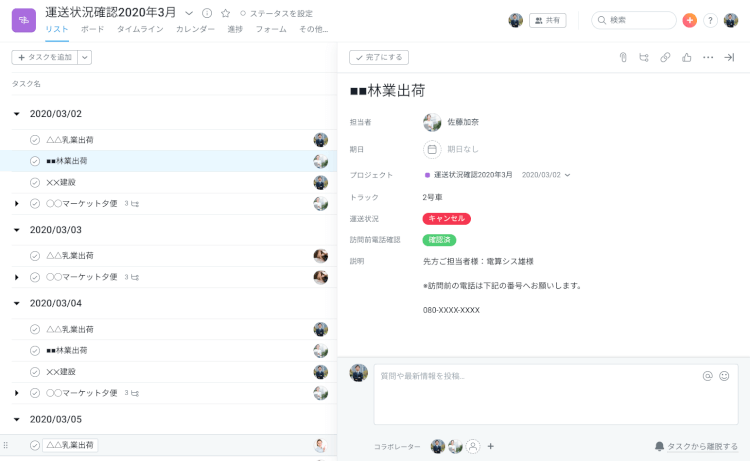This screenshot has width=750, height=461.
Task: Check off ○○マーケット夕便 under 2020/03/02
Action: [35, 204]
